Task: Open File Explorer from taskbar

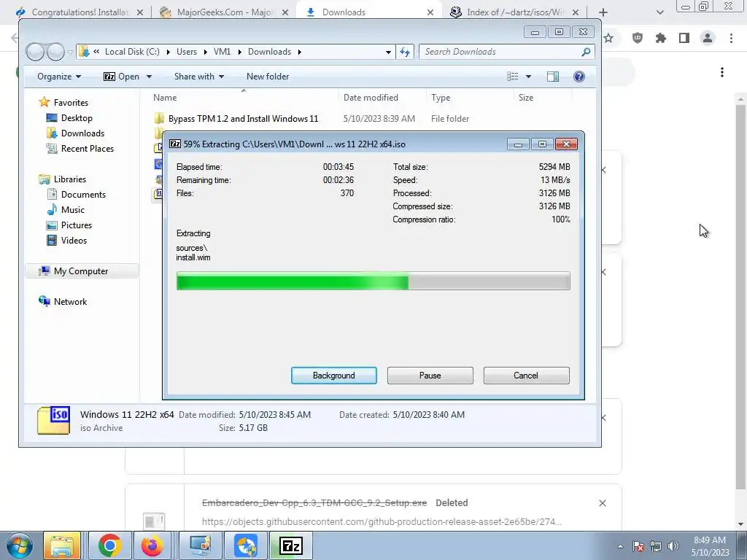Action: coord(62,545)
